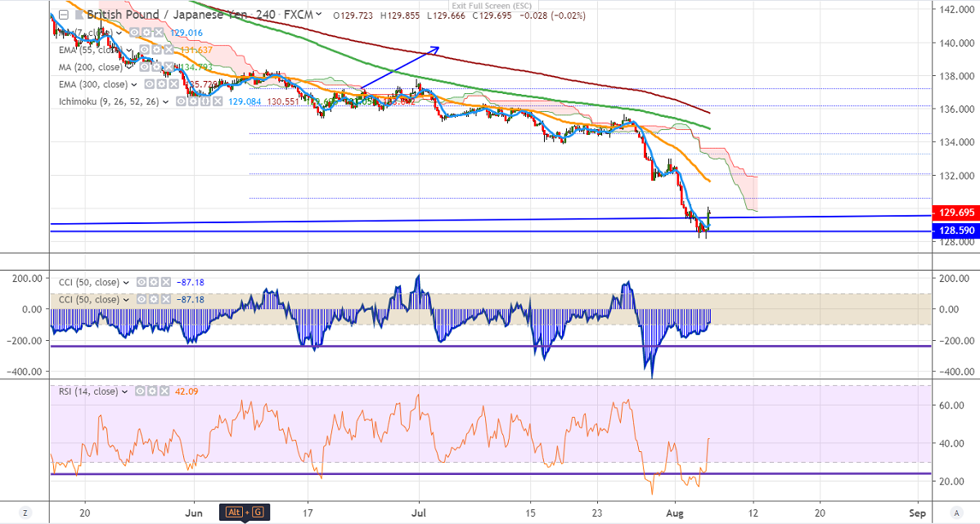
Task: Open settings of the second CCI (50, close)
Action: tap(154, 300)
